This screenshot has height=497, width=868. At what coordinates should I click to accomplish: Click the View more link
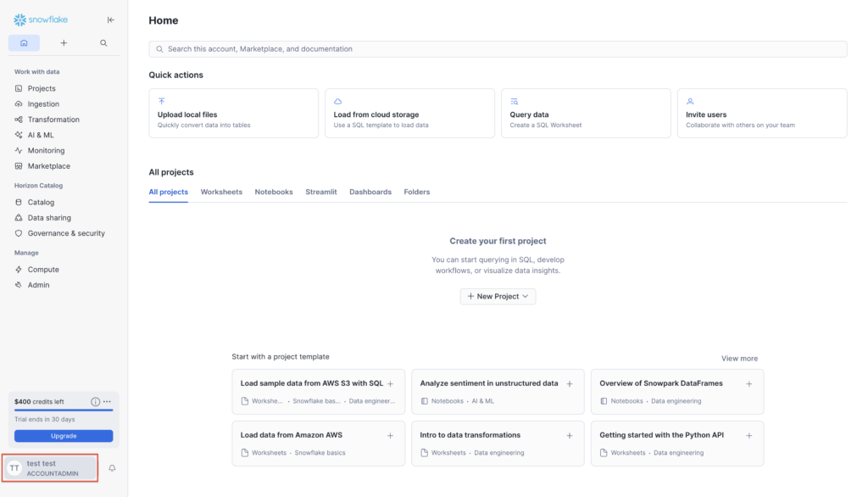739,358
